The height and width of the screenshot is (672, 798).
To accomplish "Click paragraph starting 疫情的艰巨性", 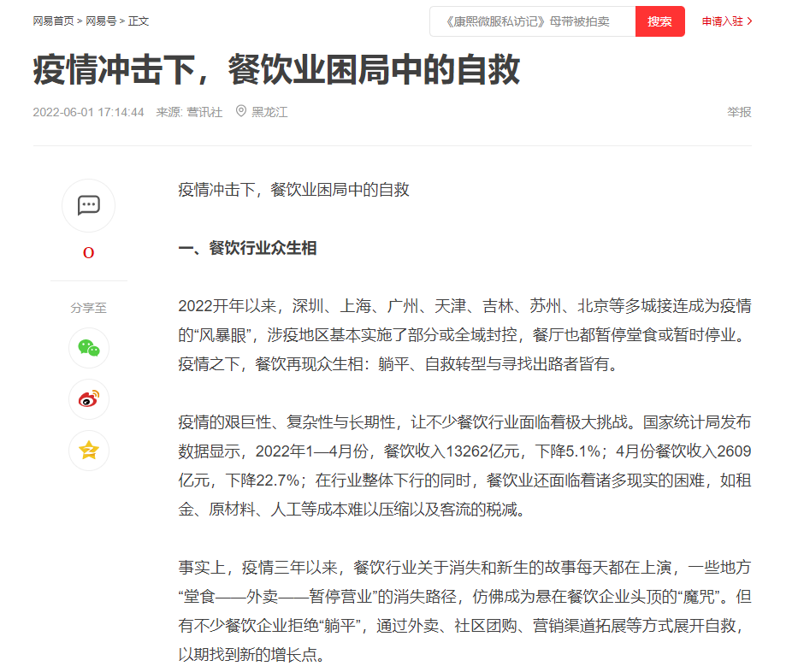I will [464, 465].
